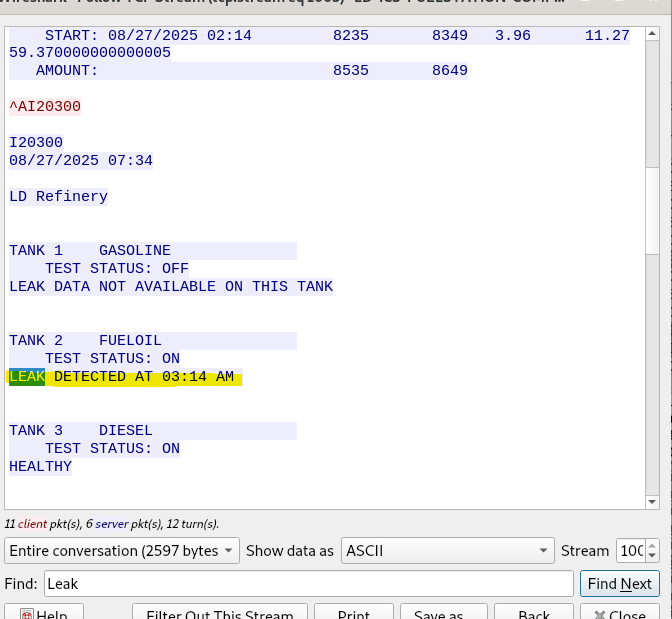Decrease the Stream number with down arrow
Viewport: 672px width, 619px height.
coord(652,556)
